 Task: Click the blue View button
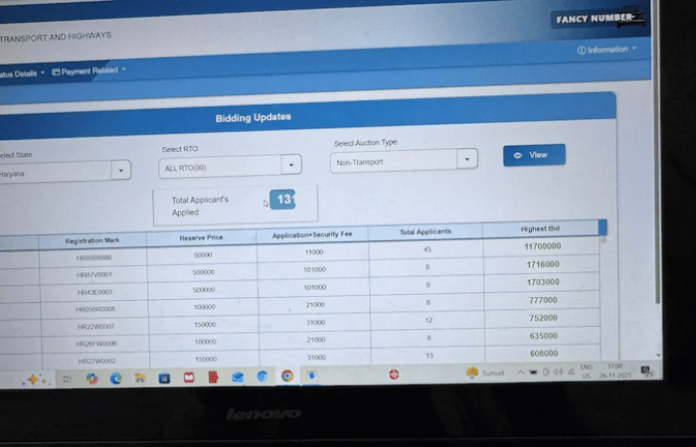pos(533,155)
